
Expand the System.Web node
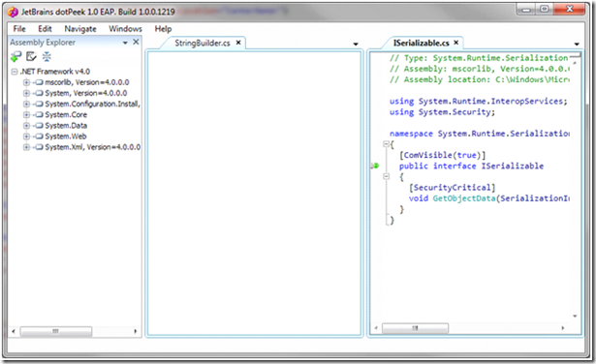click(x=26, y=136)
